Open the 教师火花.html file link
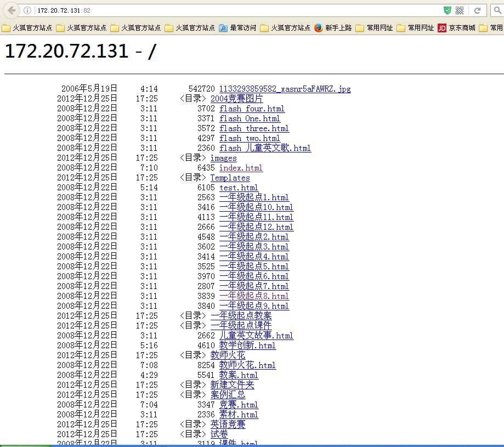The height and width of the screenshot is (447, 504). (x=247, y=365)
